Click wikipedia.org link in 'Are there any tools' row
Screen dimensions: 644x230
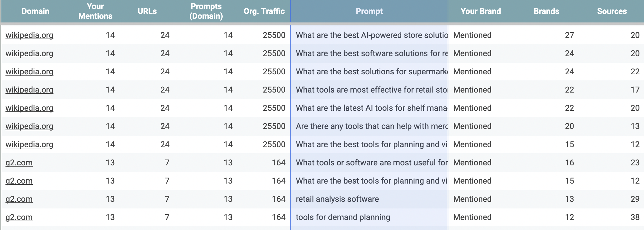29,126
